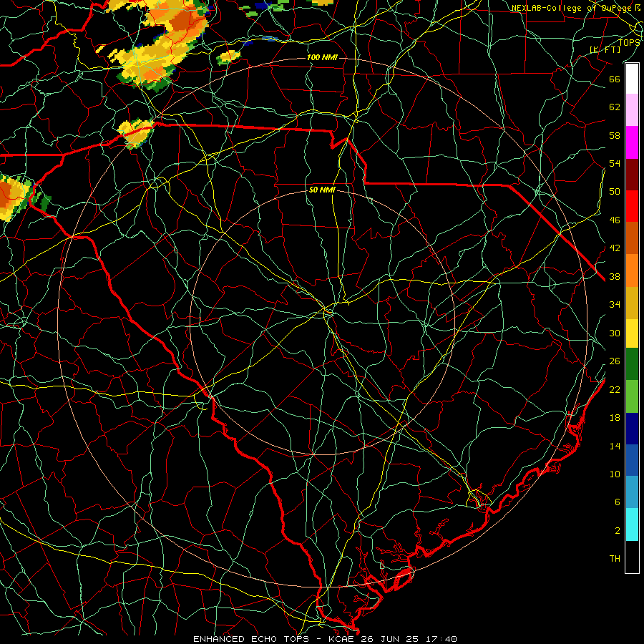Click the 'KCAE' radar site identifier

pos(343,639)
